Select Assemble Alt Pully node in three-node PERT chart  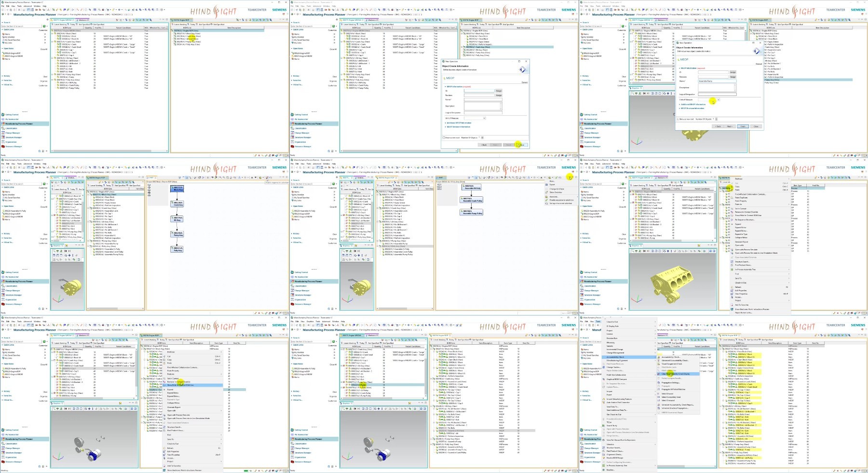pyautogui.click(x=472, y=187)
